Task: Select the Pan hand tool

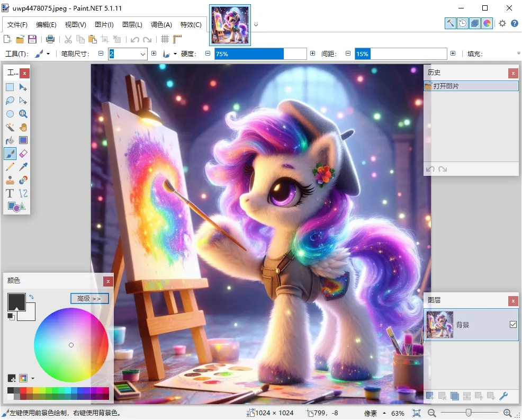Action: [23, 127]
